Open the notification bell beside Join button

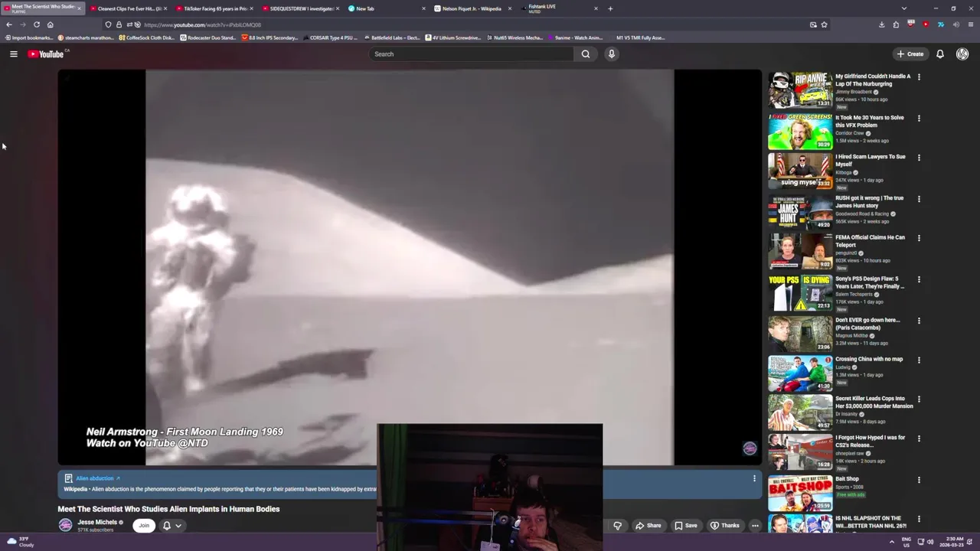[x=166, y=525]
